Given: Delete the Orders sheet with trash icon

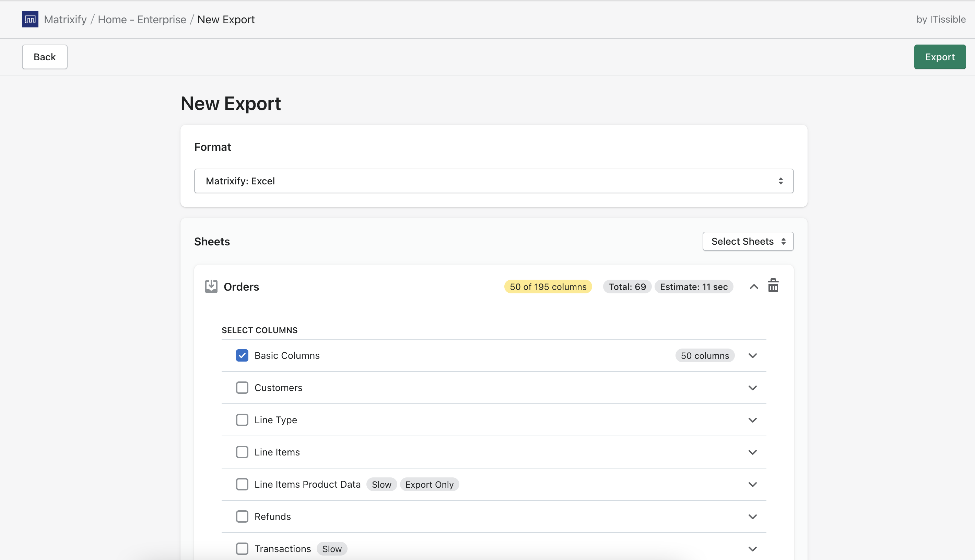Looking at the screenshot, I should point(773,286).
